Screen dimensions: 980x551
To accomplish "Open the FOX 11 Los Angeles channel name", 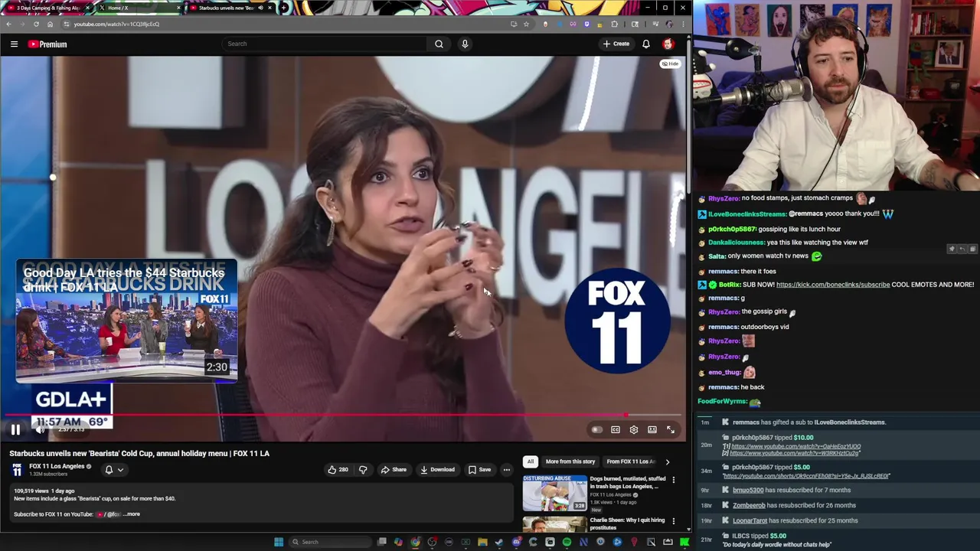I will pyautogui.click(x=57, y=466).
